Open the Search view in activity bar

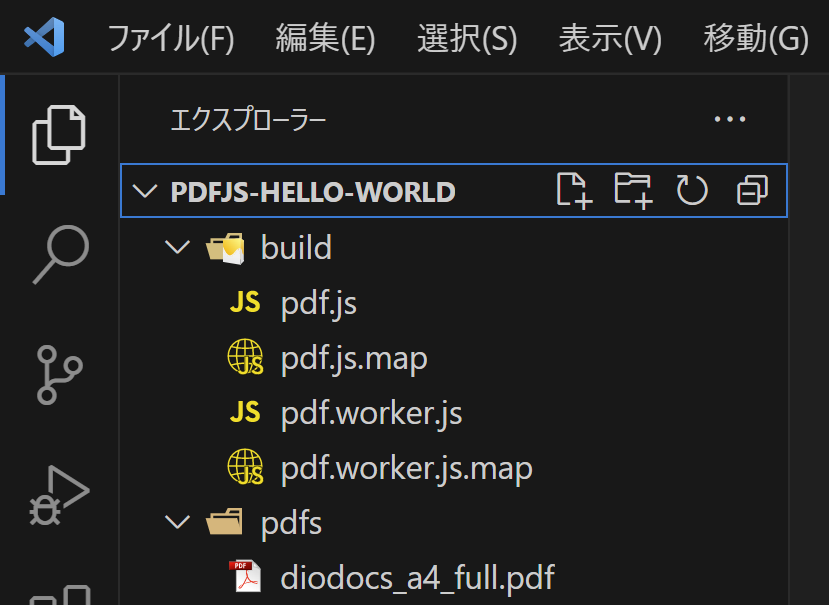click(x=61, y=254)
